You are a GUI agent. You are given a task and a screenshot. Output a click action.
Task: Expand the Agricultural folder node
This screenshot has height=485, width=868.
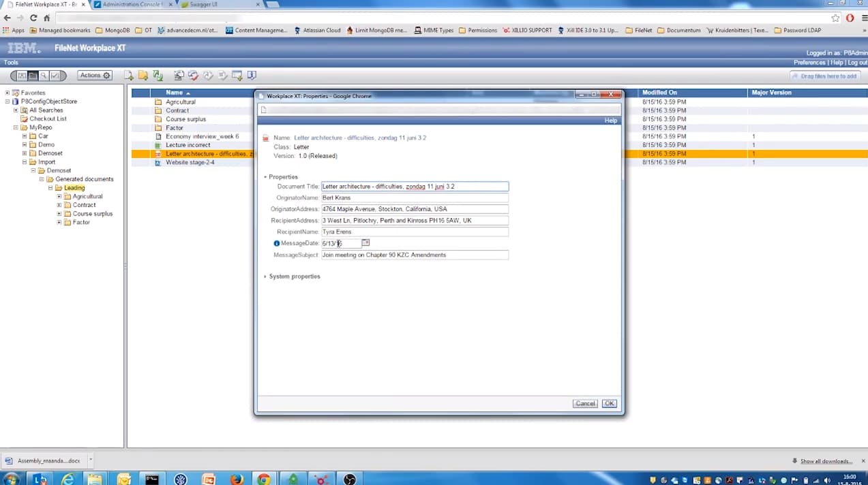[x=59, y=196]
